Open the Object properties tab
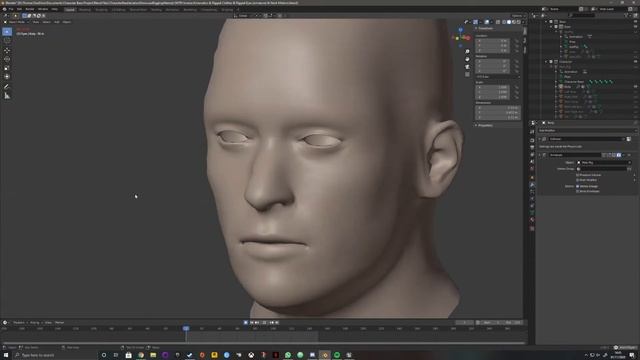The image size is (640, 360). (532, 178)
